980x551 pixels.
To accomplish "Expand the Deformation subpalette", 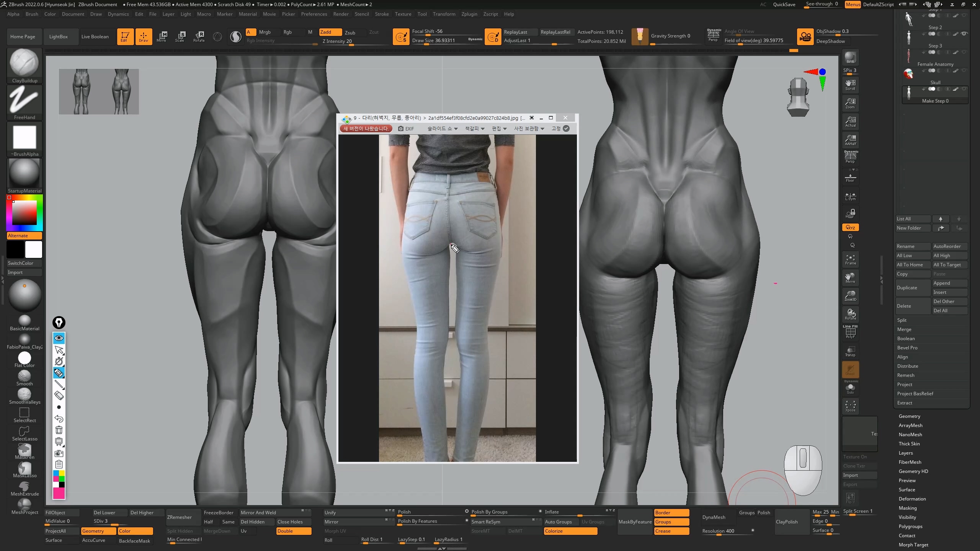I will 912,499.
